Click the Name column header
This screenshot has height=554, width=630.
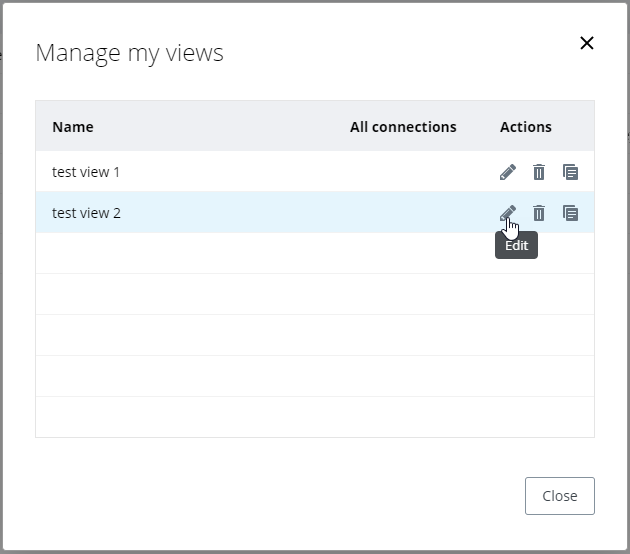73,127
